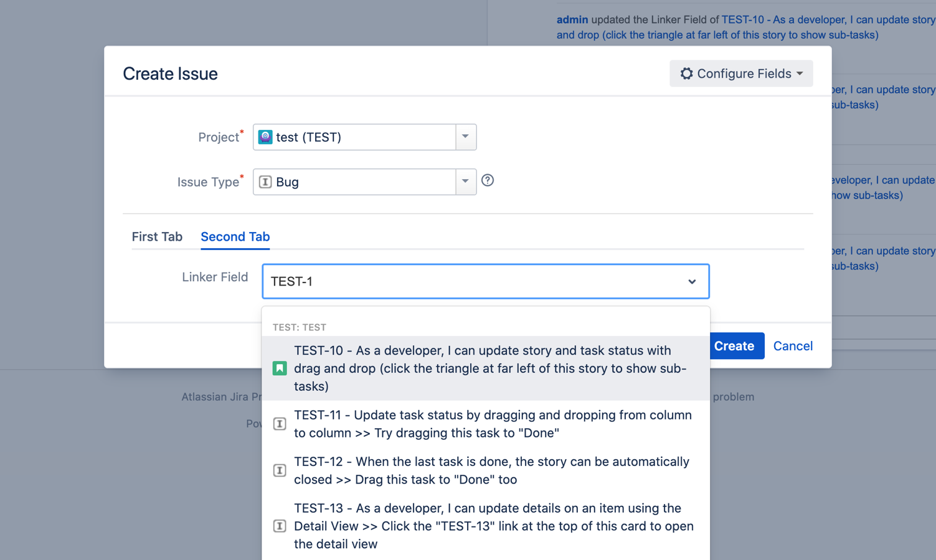
Task: Click the gear icon in Configure Fields
Action: [x=686, y=73]
